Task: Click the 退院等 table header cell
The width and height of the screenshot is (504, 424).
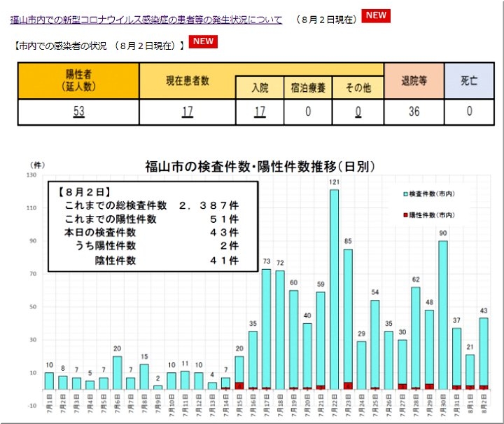Action: [414, 81]
